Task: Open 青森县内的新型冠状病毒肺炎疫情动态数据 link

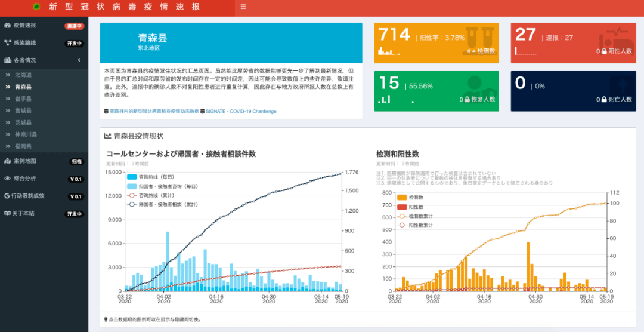Action: 153,112
